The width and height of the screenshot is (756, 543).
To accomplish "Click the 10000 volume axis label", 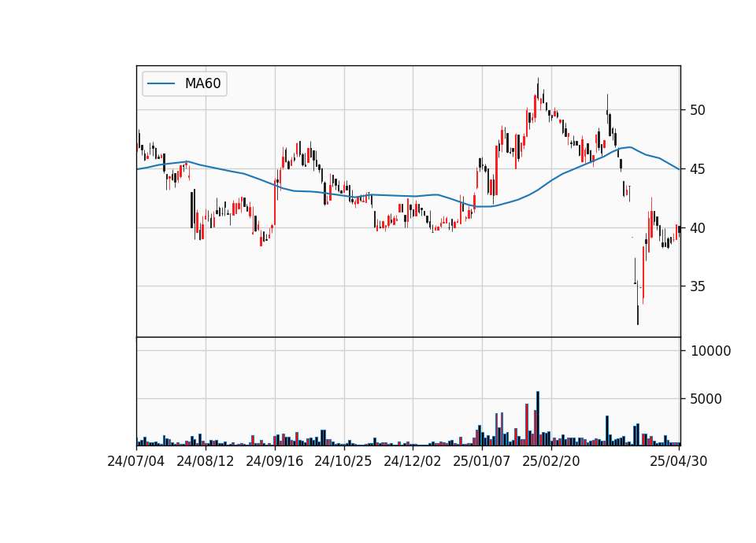I will point(710,351).
